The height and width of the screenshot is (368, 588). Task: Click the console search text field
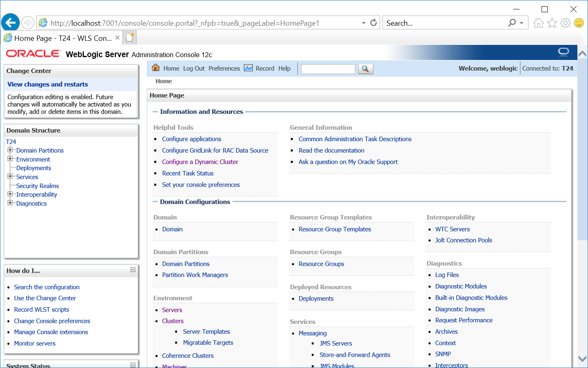click(x=328, y=69)
